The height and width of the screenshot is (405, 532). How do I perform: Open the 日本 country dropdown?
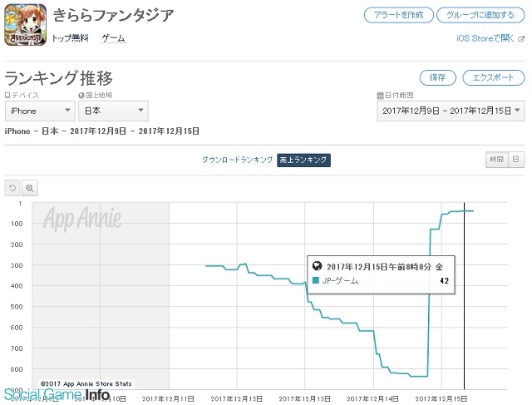point(113,111)
